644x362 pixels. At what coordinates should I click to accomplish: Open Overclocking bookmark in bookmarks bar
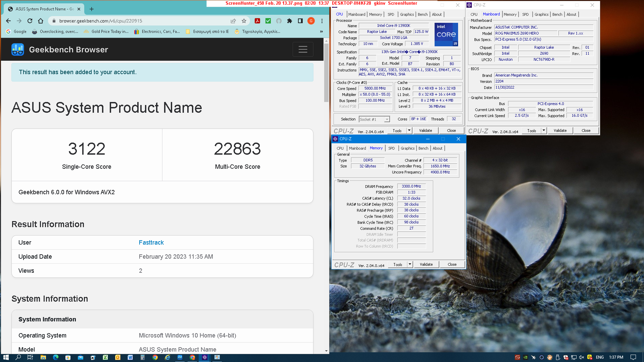tap(55, 32)
